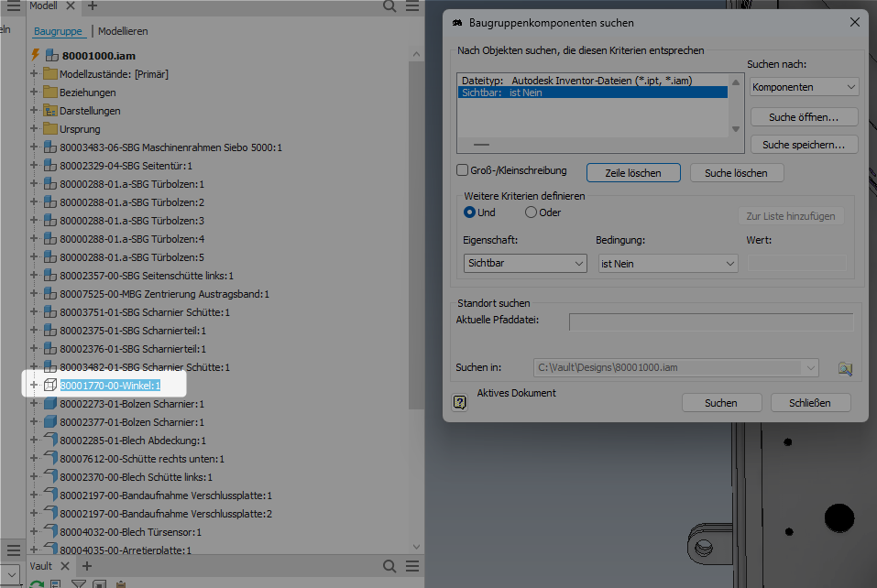Expand the Modellzustände: [Primär] node
The width and height of the screenshot is (877, 588).
click(34, 73)
